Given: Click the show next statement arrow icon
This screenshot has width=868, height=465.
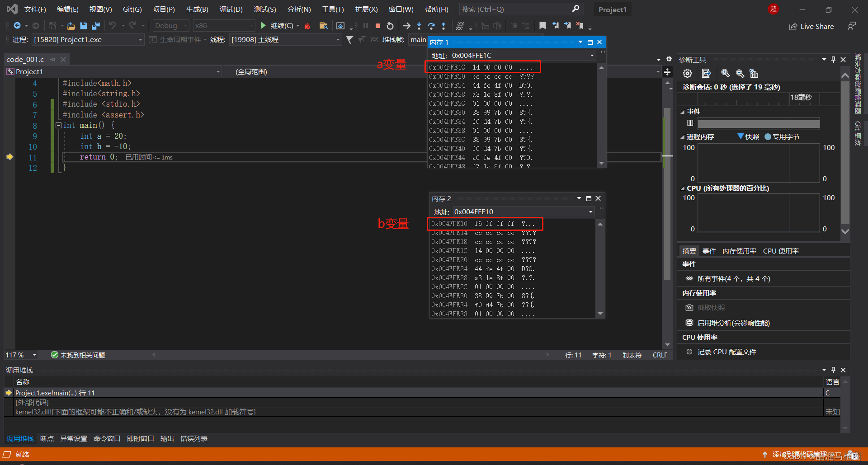Looking at the screenshot, I should [406, 26].
